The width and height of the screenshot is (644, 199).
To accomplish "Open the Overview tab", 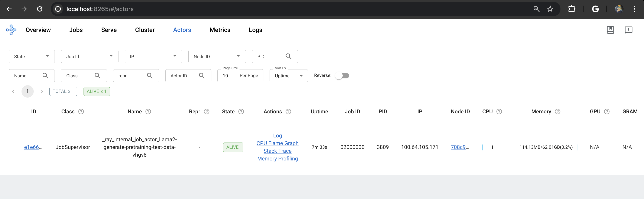I will pos(38,30).
